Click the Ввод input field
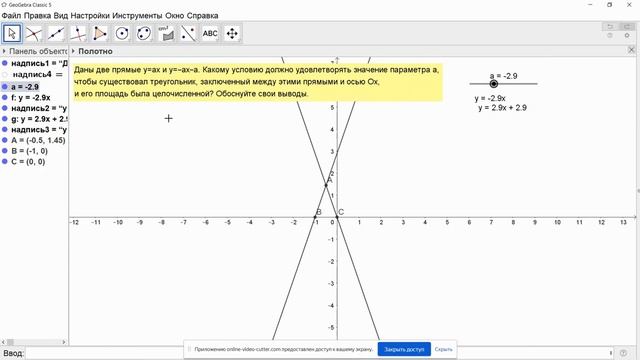 pyautogui.click(x=318, y=353)
